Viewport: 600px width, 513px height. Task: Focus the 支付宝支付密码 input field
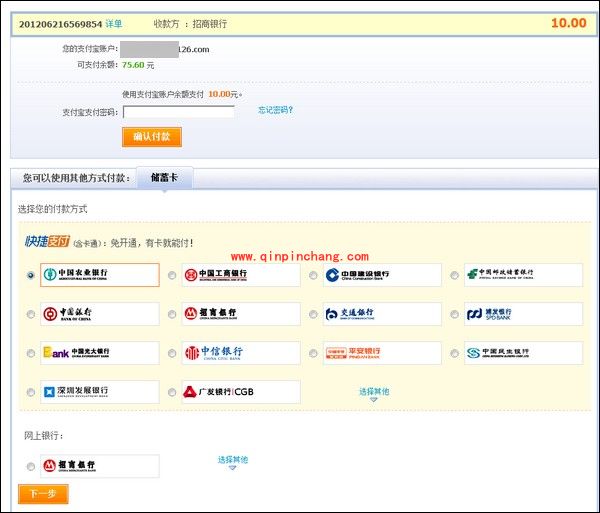[x=179, y=112]
